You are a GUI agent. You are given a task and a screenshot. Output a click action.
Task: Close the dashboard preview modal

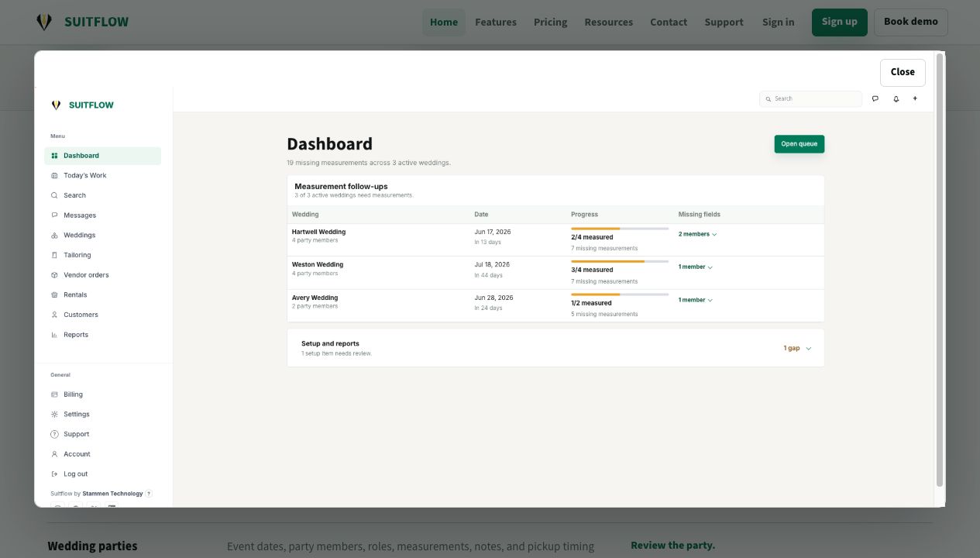coord(903,72)
